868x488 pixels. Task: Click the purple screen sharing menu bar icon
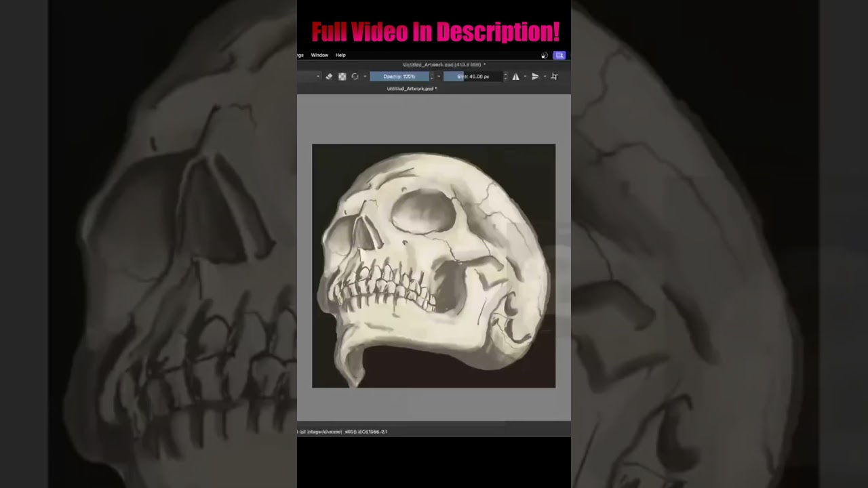point(559,56)
